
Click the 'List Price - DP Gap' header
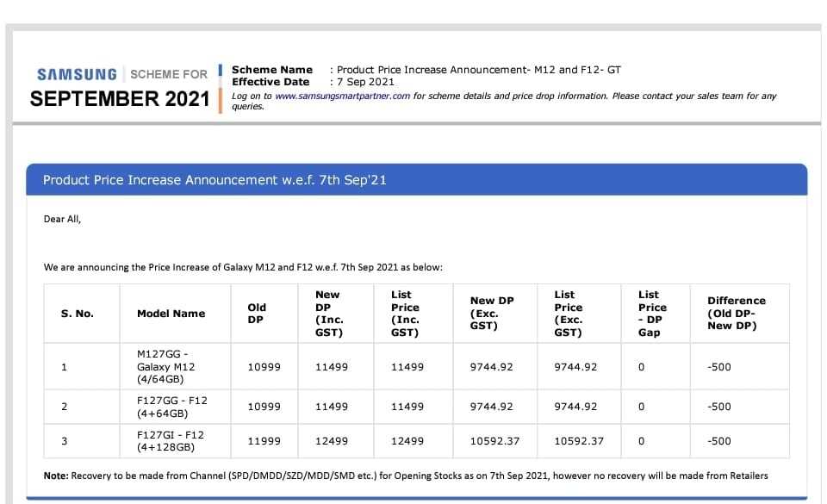(x=652, y=314)
